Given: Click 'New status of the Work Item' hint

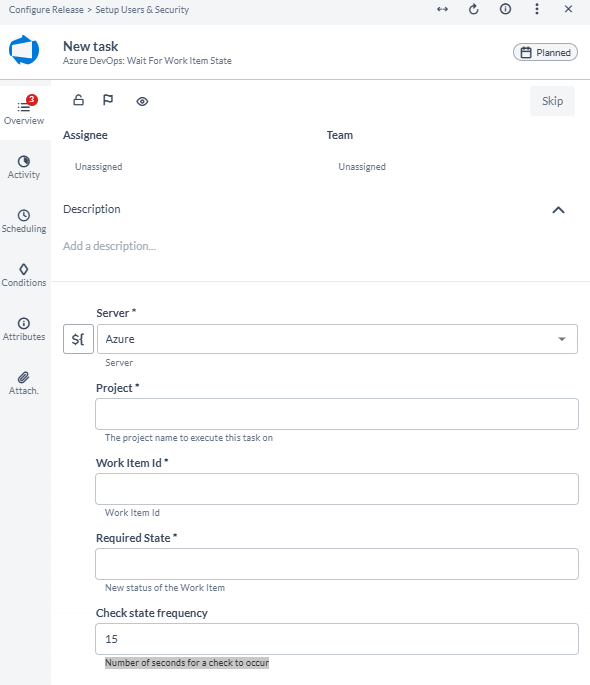Looking at the screenshot, I should (165, 588).
